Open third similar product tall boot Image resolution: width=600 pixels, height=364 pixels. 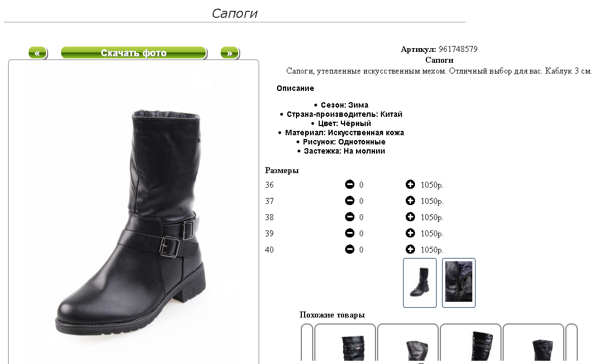click(471, 343)
